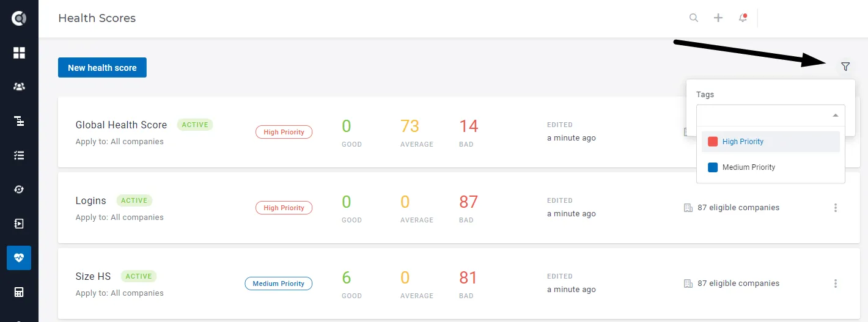Click the 81 bad count for Size HS

(468, 277)
